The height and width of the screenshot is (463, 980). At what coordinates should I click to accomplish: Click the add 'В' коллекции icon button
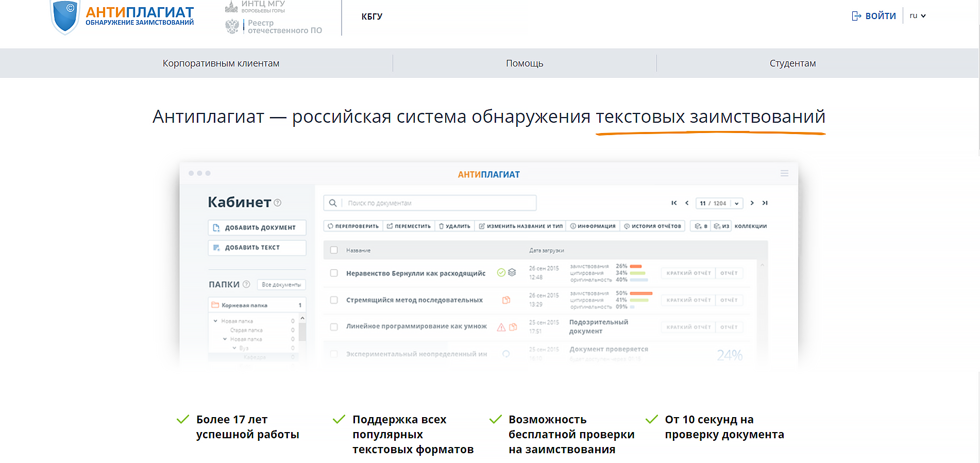701,226
